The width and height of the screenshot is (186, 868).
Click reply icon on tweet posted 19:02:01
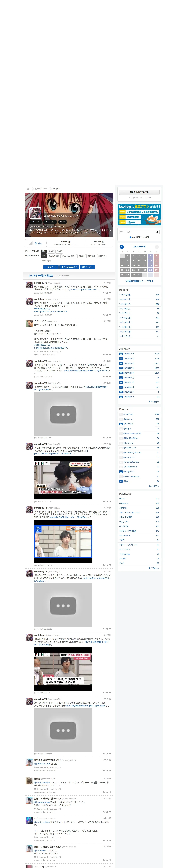pos(104,377)
